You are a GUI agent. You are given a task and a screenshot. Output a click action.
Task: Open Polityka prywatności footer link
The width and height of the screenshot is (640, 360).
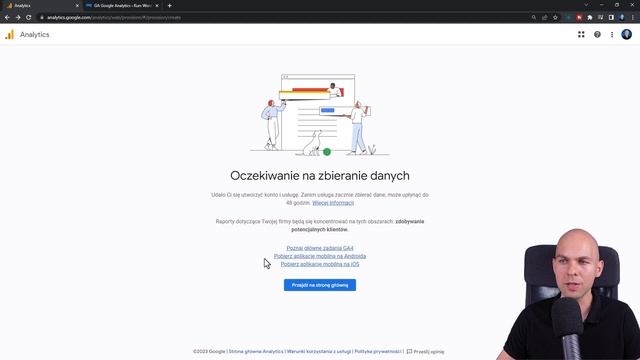(x=378, y=351)
